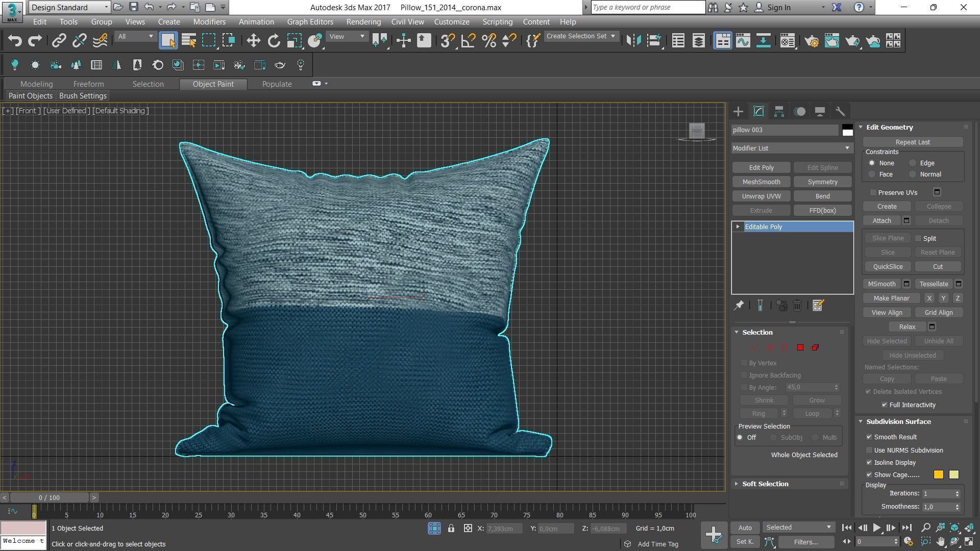Select Element sub-object level icon

pyautogui.click(x=815, y=347)
